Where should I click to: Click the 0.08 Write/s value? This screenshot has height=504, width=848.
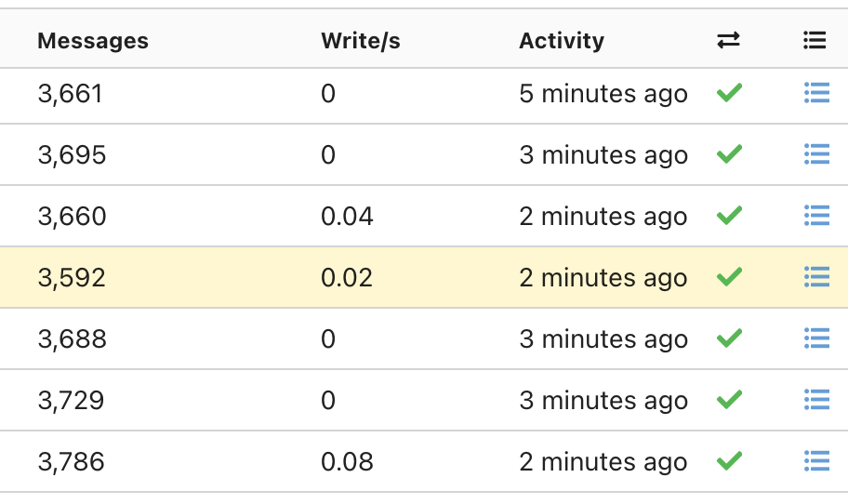click(x=347, y=462)
